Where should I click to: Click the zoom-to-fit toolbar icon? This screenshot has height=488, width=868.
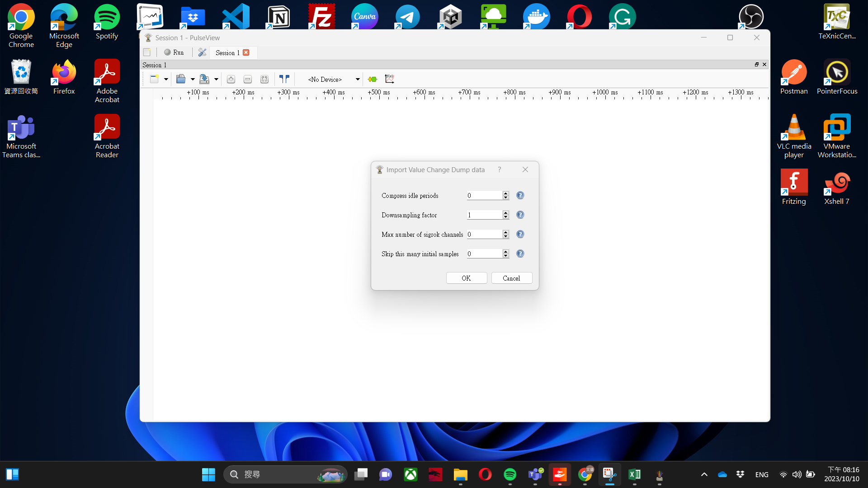click(x=264, y=80)
